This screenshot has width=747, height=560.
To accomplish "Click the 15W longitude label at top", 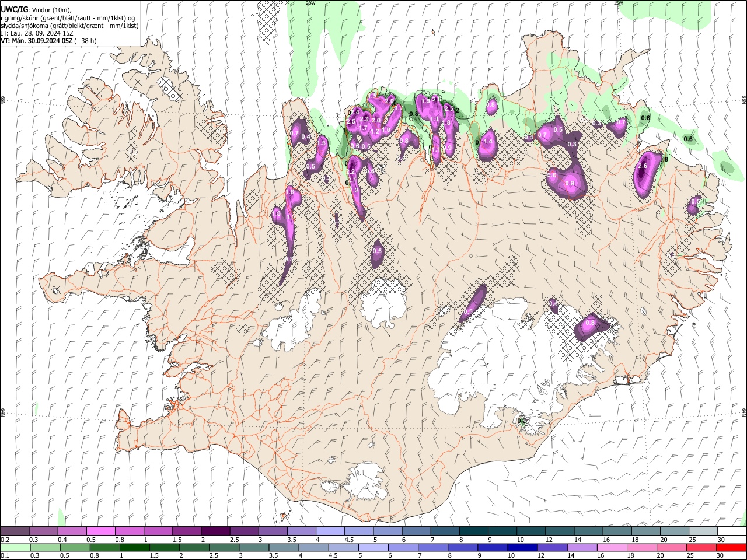I will (x=618, y=3).
